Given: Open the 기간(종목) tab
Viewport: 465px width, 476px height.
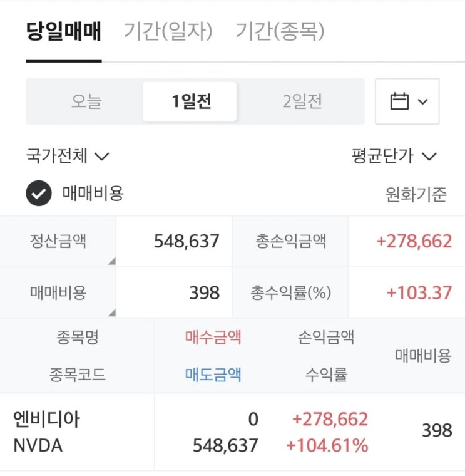Looking at the screenshot, I should point(280,31).
